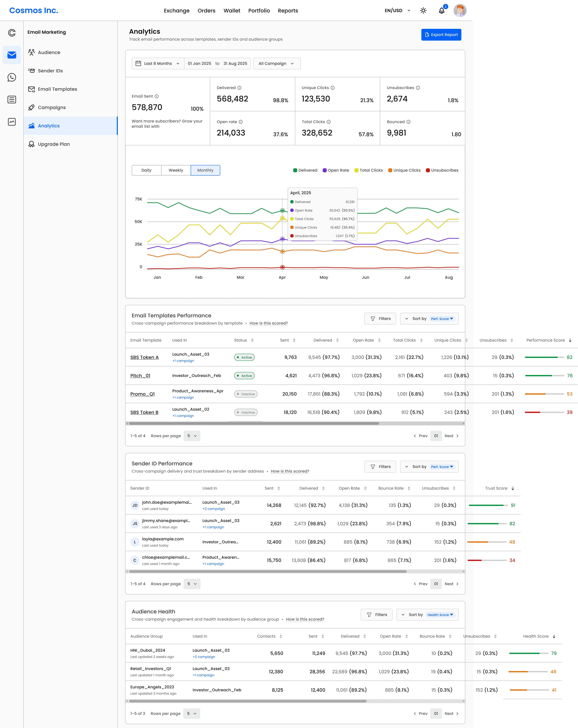Screen dimensions: 578x728
Task: Click Unique Clicks orange legend swatch
Action: point(390,170)
